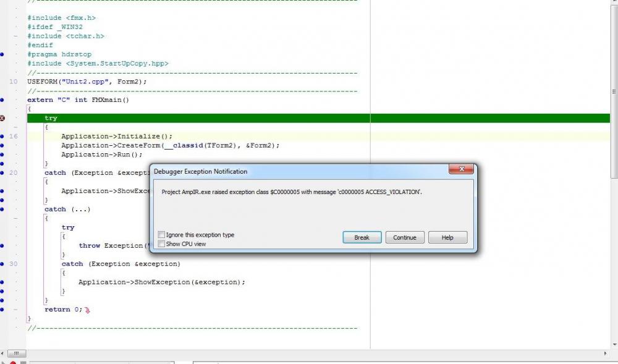This screenshot has height=364, width=618.
Task: Click the green highlighted 'try' keyword
Action: 51,118
